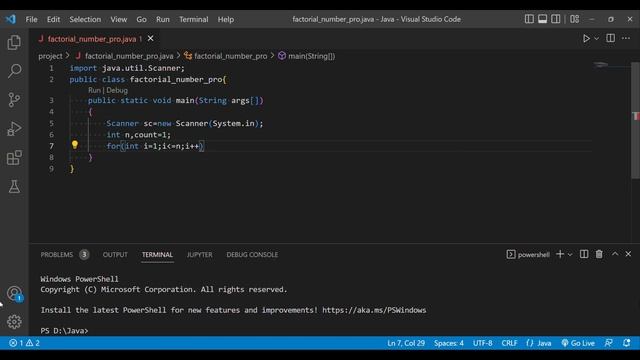The height and width of the screenshot is (360, 640).
Task: Click the VS Code logo icon
Action: (x=11, y=19)
